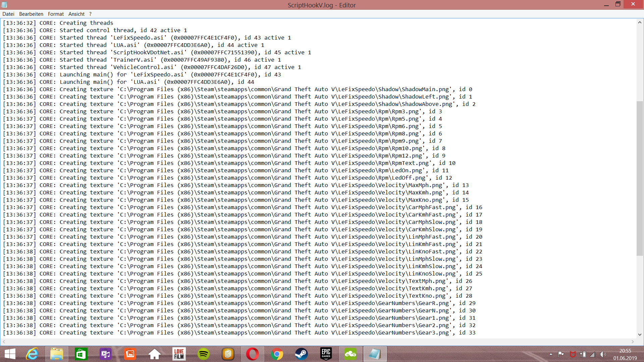The width and height of the screenshot is (644, 362).
Task: Open the Bearbeiten menu
Action: coord(31,14)
